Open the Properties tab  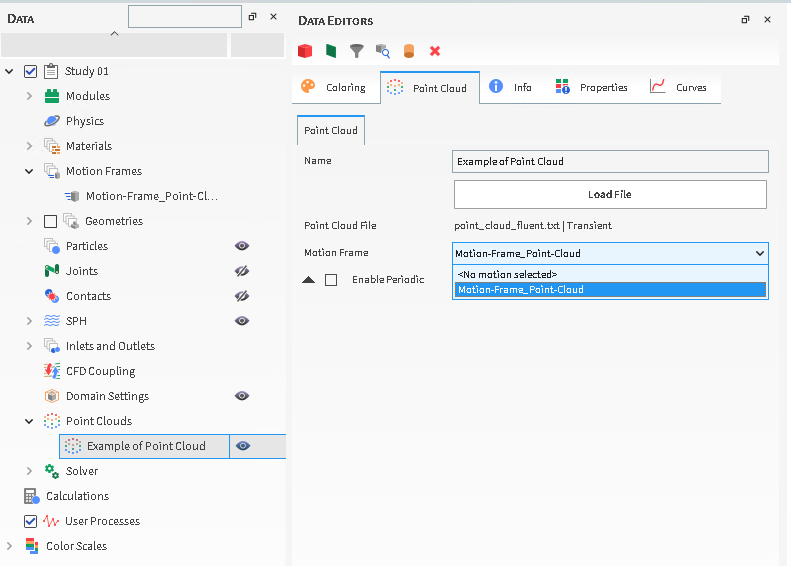pos(592,88)
